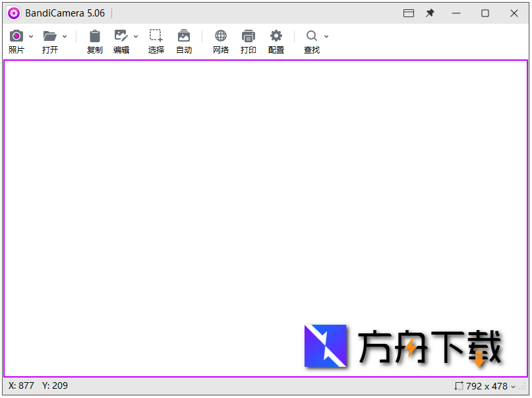The image size is (532, 398).
Task: Start a search with the 查找 magnifier
Action: click(x=310, y=36)
